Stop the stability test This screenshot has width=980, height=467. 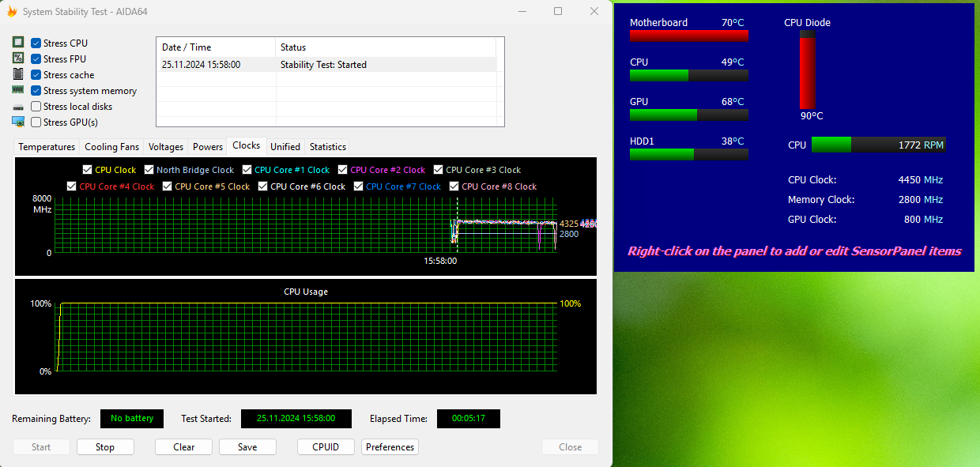[x=105, y=447]
